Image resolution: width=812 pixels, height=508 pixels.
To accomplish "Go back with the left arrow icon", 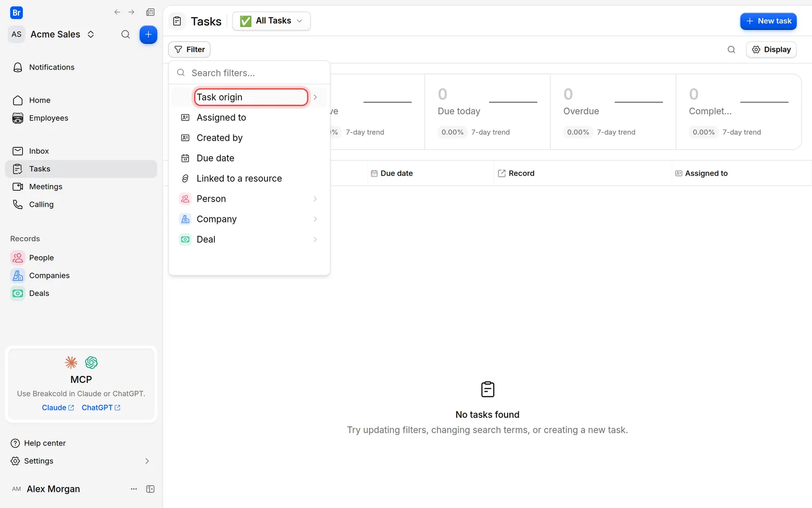I will pos(117,12).
